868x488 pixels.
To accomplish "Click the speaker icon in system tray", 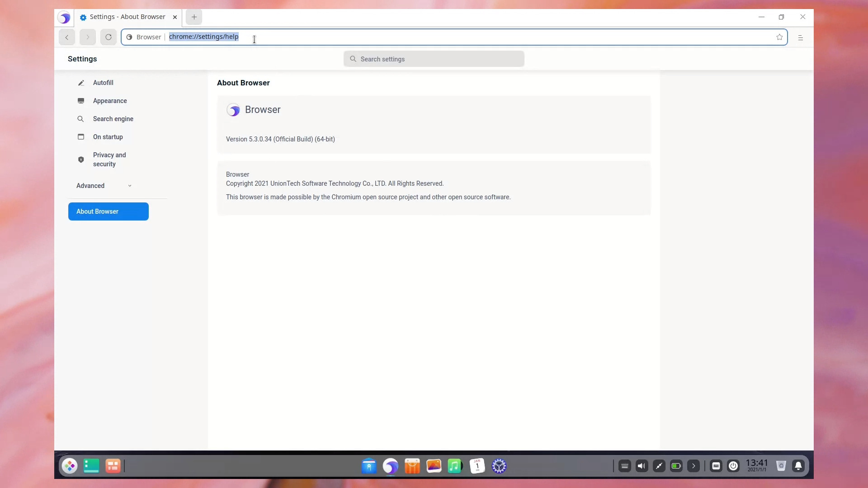I will point(642,466).
